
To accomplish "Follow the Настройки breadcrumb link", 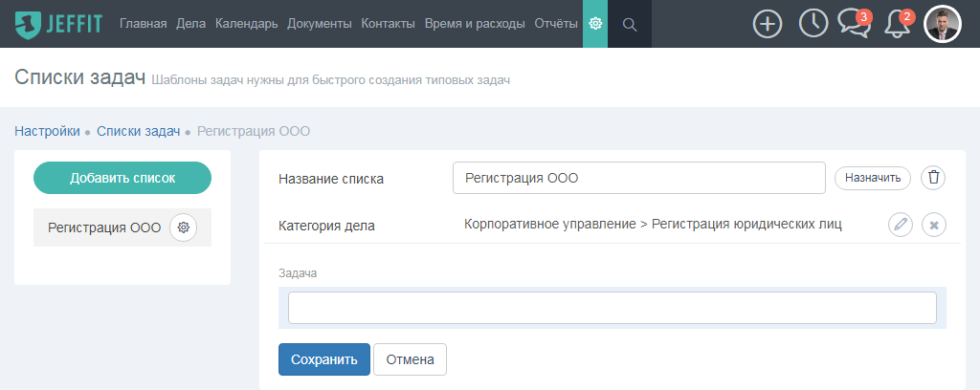I will tap(47, 131).
